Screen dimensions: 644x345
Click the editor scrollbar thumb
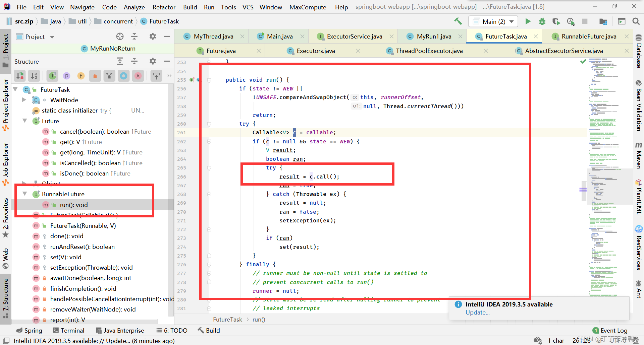coord(584,191)
